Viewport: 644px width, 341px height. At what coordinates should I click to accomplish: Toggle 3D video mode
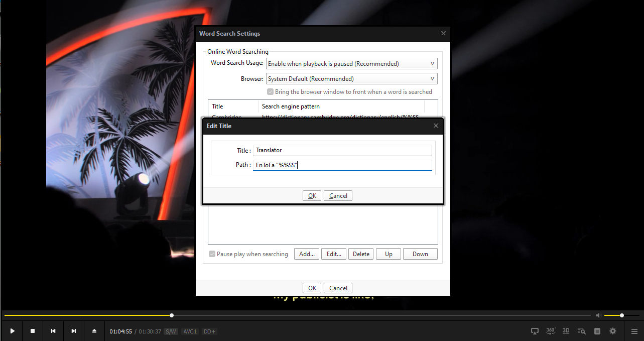click(566, 331)
